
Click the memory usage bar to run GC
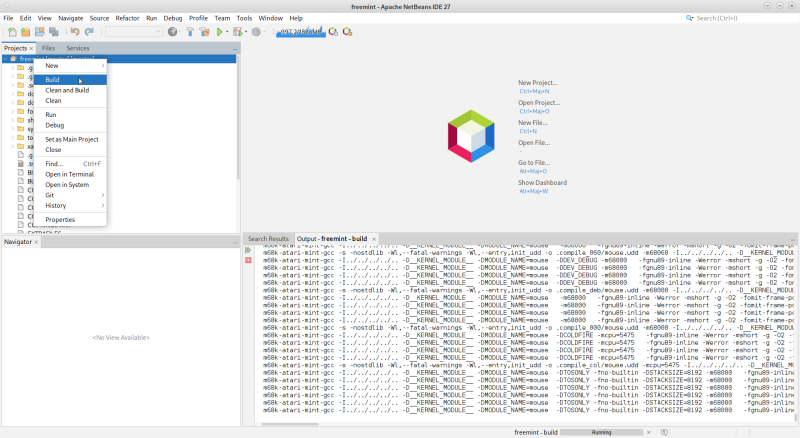(302, 32)
